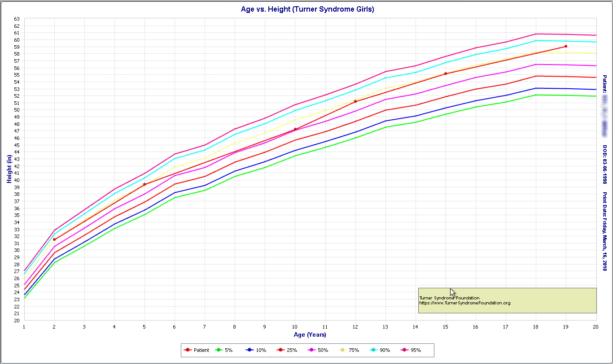Click the chart title Age vs. Height
Viewport: 613px width, 364px height.
coord(307,9)
